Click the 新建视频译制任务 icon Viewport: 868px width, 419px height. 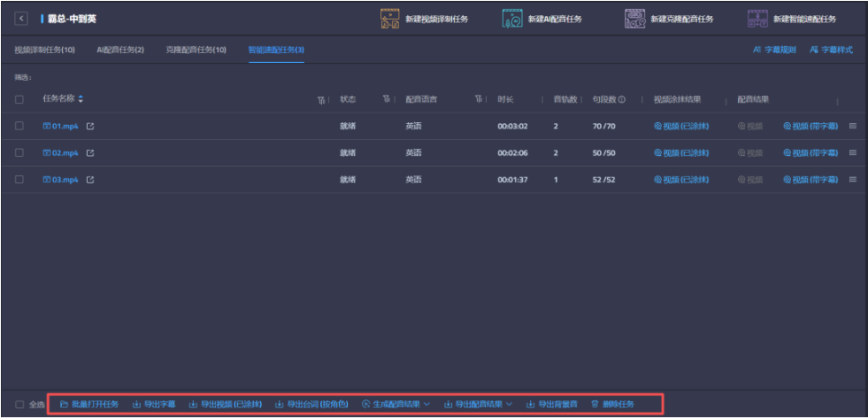pos(389,19)
